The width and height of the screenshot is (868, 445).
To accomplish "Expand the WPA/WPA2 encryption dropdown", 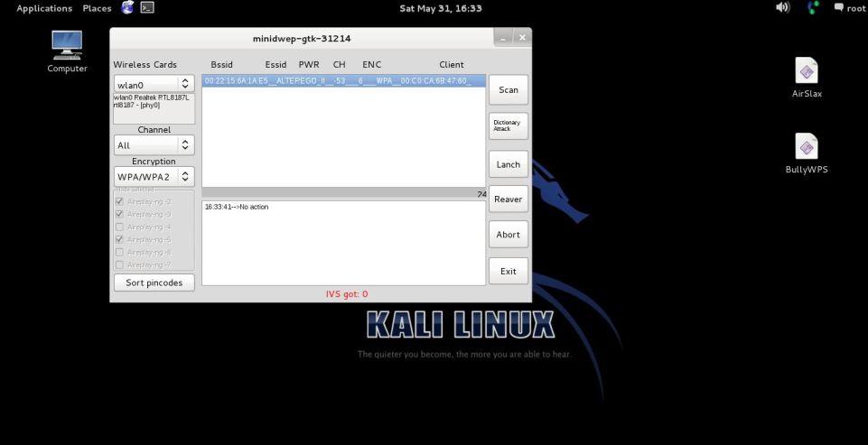I will tap(154, 177).
